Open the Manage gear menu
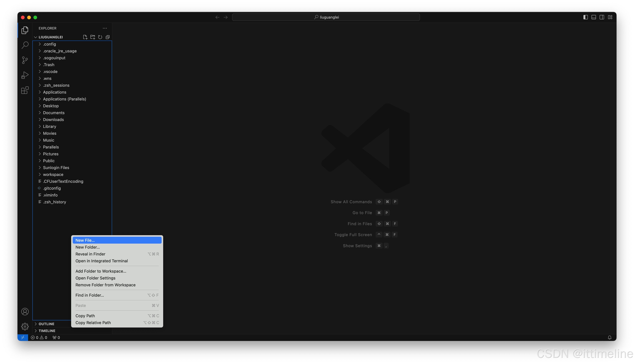 point(25,326)
